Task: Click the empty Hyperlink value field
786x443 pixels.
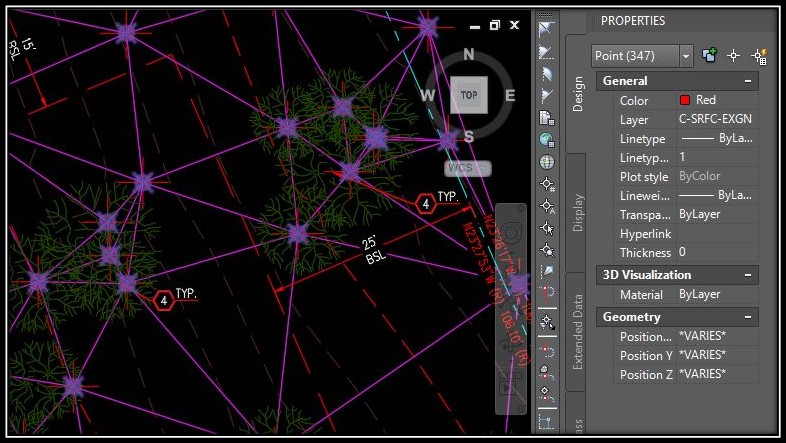Action: coord(717,234)
